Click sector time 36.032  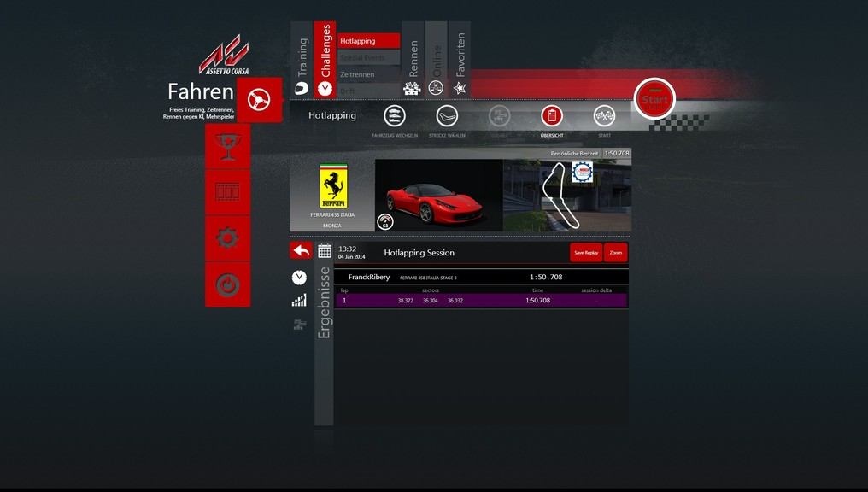pos(455,301)
